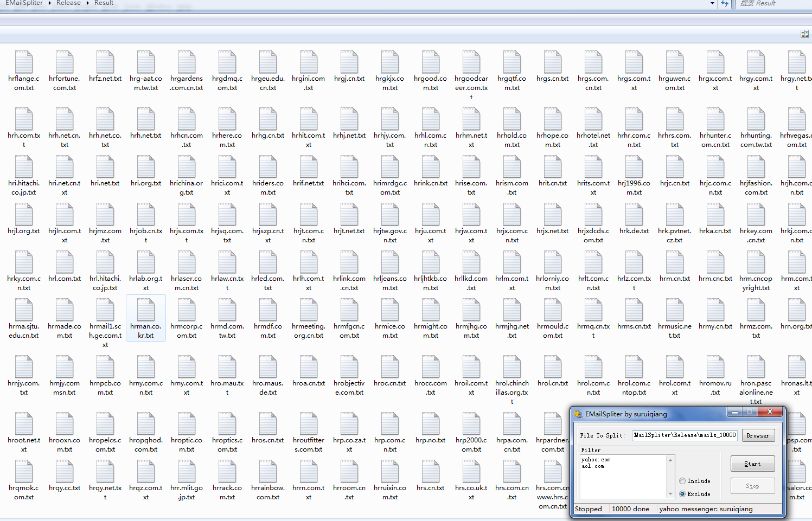
Task: Click the Filter box scroll down arrow
Action: click(671, 494)
